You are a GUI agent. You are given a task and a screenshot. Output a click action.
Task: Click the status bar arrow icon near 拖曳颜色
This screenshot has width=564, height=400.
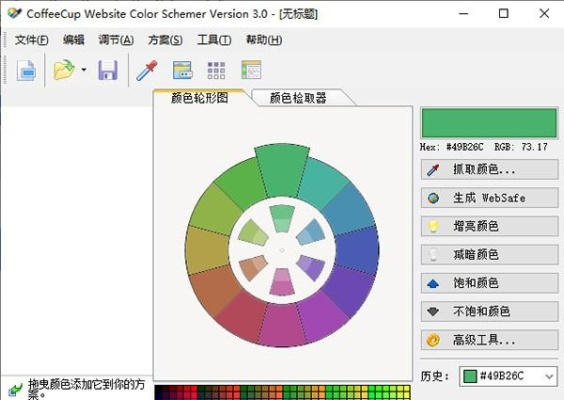click(x=15, y=389)
